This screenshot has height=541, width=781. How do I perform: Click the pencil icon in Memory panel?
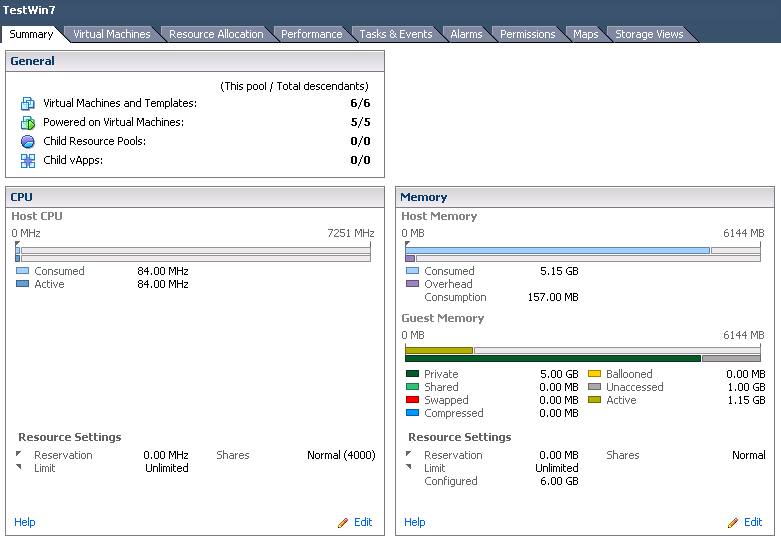(733, 523)
